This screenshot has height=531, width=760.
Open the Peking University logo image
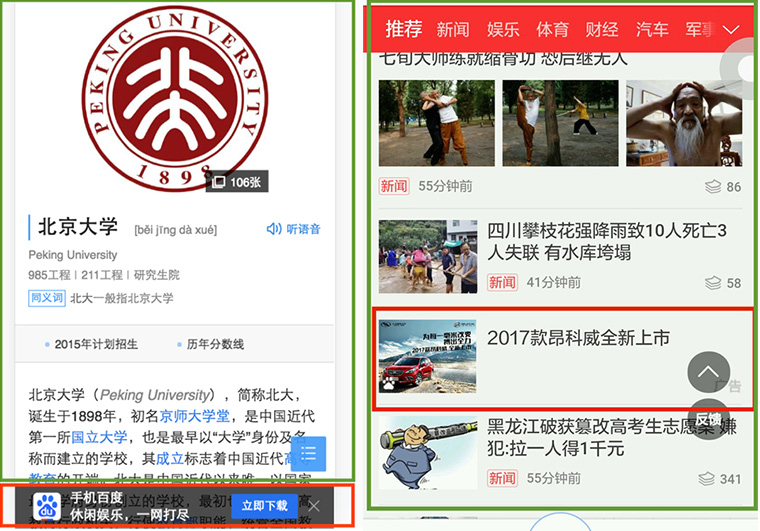click(x=174, y=98)
